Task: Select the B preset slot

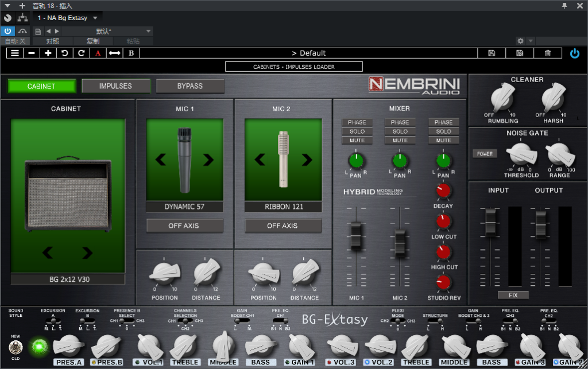Action: tap(131, 53)
